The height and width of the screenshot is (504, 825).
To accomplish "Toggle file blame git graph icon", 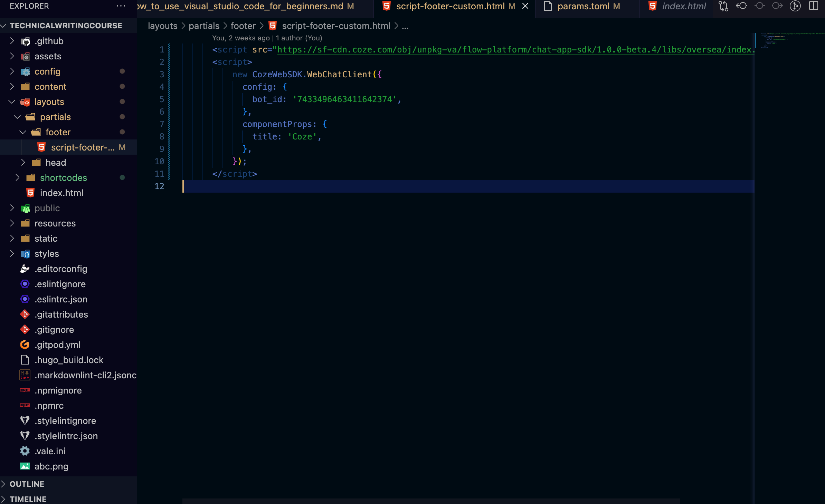I will coord(795,6).
